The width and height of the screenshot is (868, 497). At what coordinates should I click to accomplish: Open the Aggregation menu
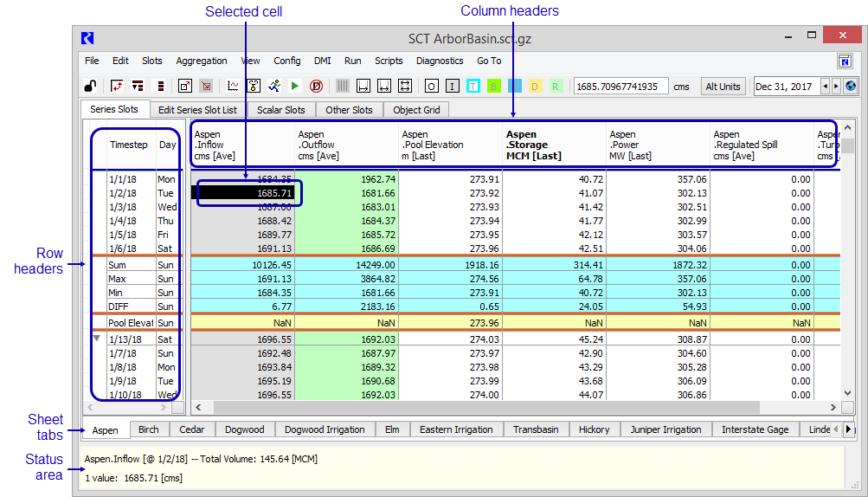(201, 61)
